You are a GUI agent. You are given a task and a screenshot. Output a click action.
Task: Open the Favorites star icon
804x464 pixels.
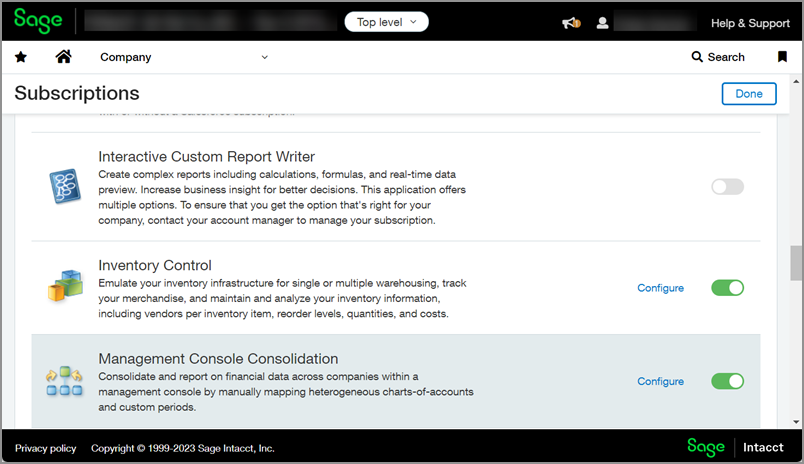tap(21, 57)
